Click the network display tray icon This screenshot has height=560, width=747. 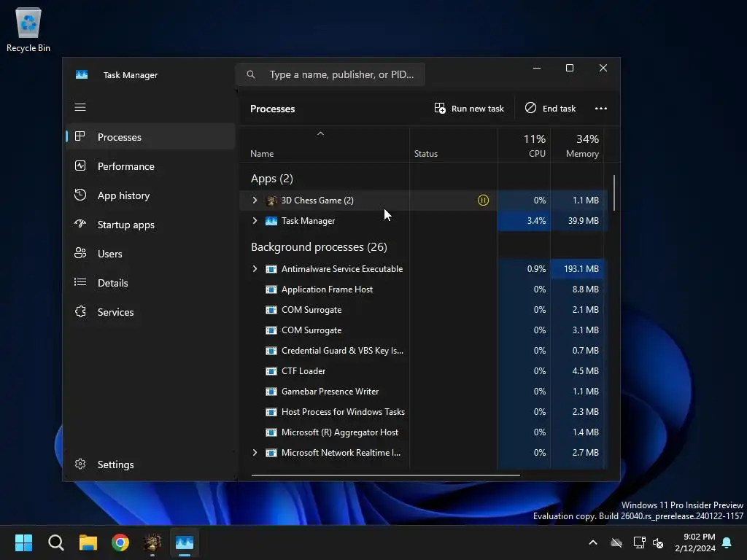tap(639, 542)
